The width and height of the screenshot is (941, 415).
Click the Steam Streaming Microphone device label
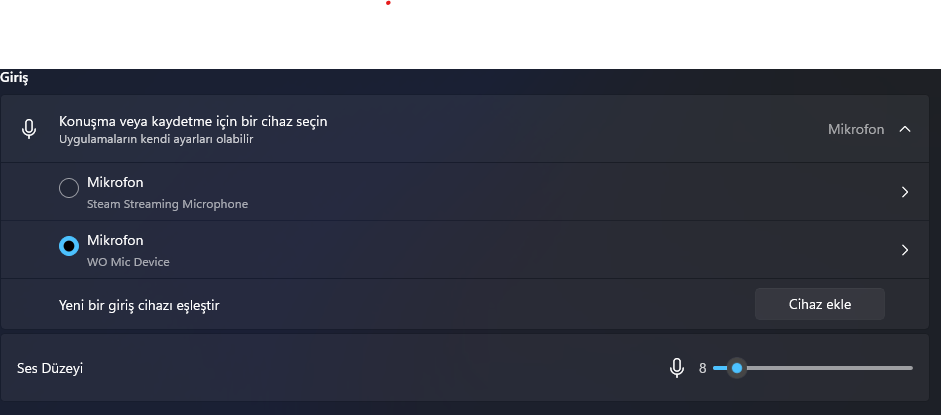coord(167,204)
